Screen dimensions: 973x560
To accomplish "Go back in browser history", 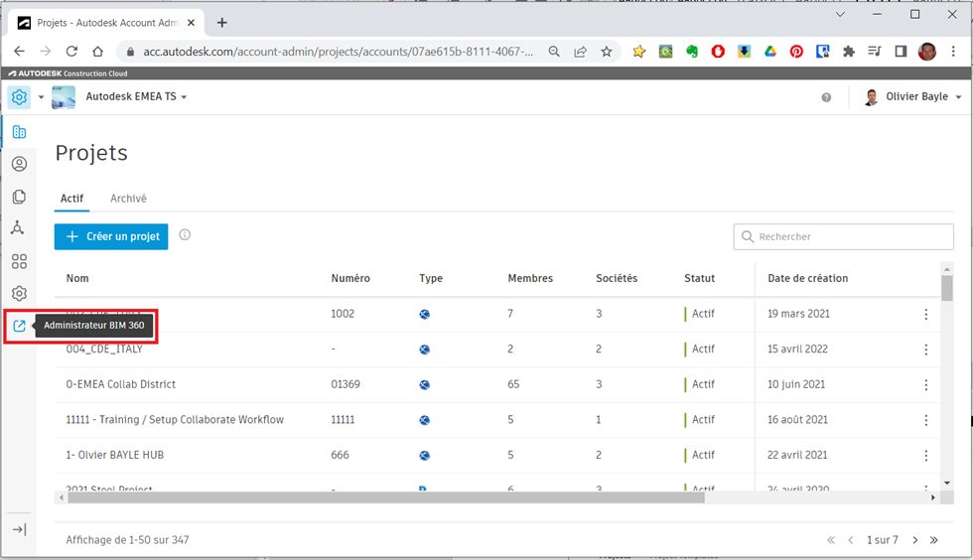I will coord(19,52).
